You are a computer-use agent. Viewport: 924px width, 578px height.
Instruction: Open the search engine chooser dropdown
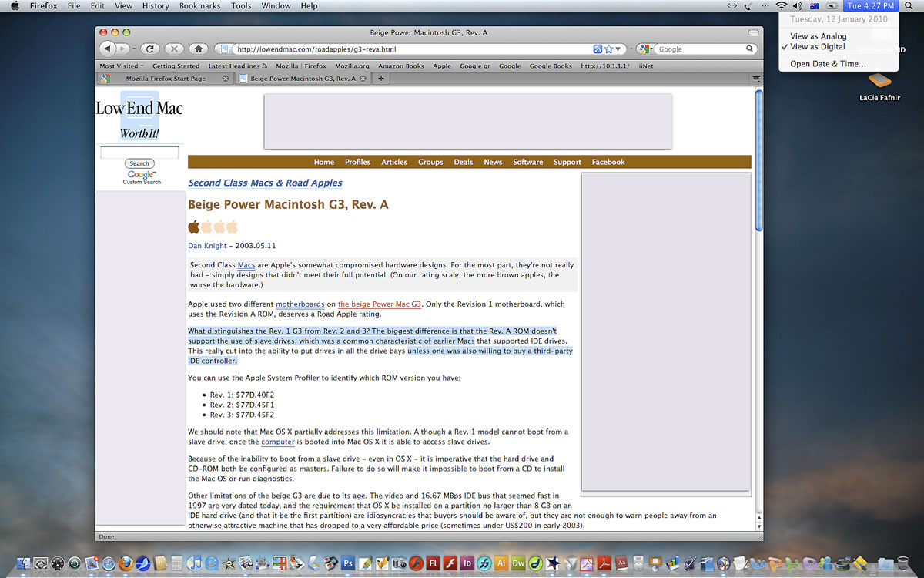point(644,49)
